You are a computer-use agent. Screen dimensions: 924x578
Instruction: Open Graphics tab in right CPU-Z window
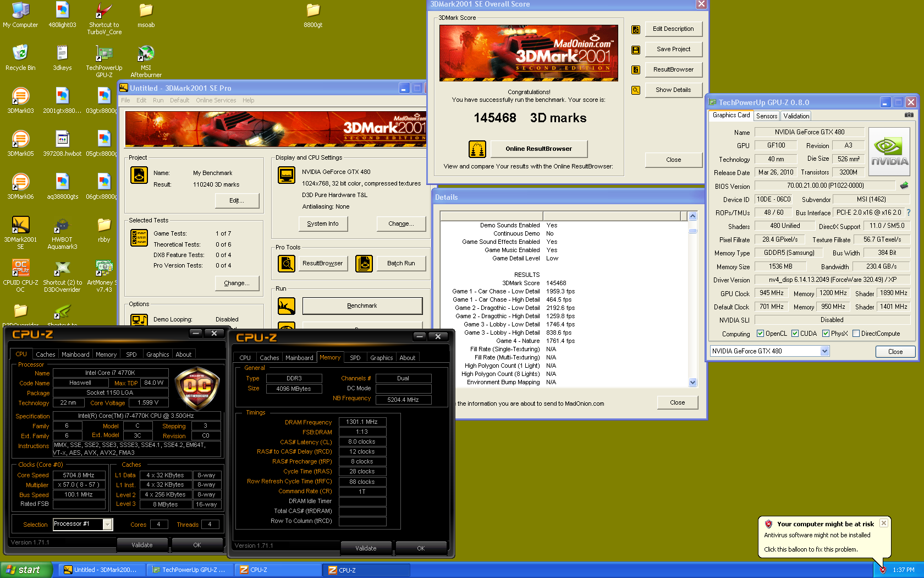(x=381, y=358)
